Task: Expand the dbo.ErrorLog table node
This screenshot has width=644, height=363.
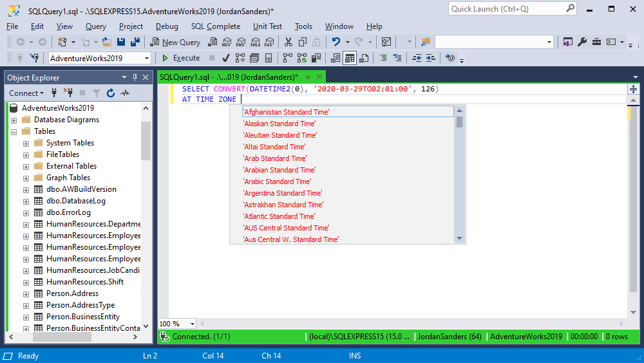Action: [x=26, y=213]
